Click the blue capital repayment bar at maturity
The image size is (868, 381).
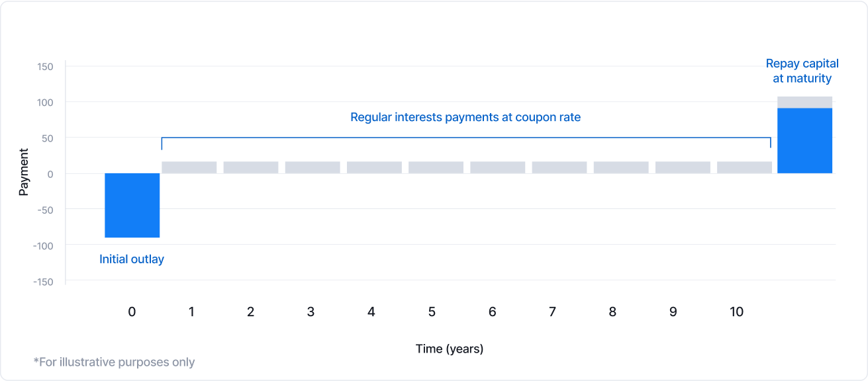(x=804, y=140)
